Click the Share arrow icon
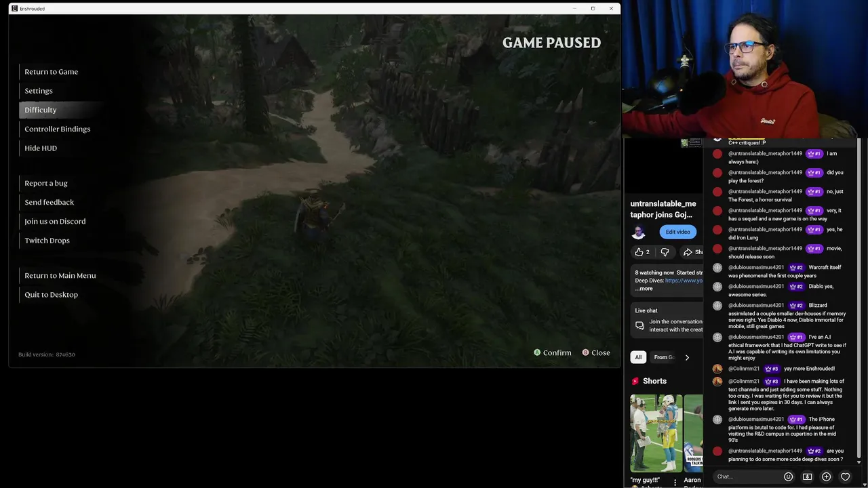The width and height of the screenshot is (868, 488). click(688, 252)
